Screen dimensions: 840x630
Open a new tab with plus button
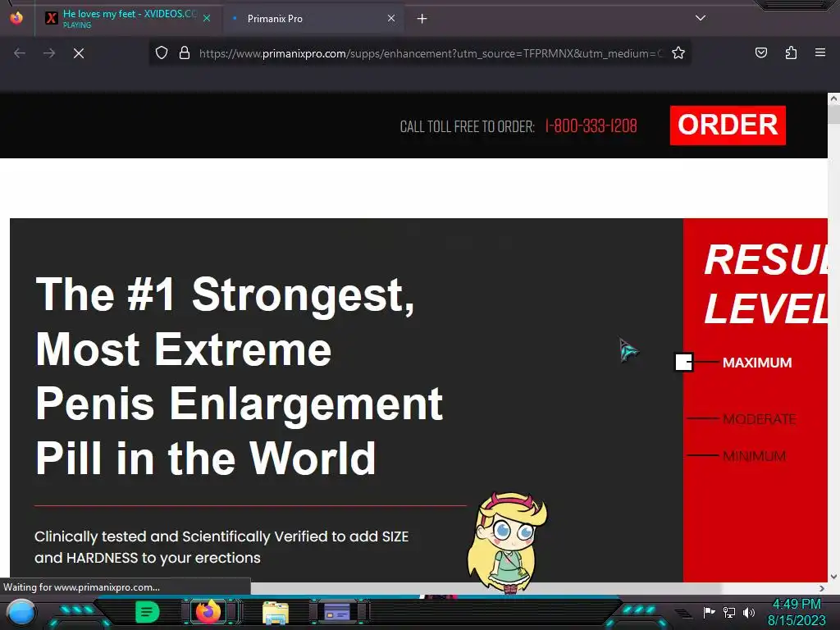click(422, 19)
